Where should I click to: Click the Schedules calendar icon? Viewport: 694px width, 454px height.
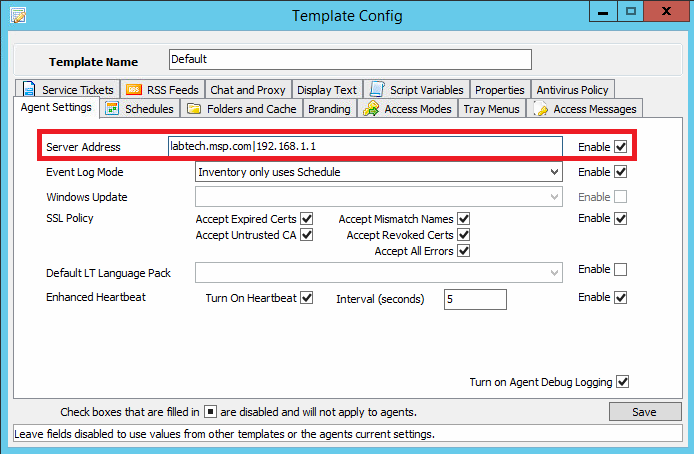coord(112,108)
